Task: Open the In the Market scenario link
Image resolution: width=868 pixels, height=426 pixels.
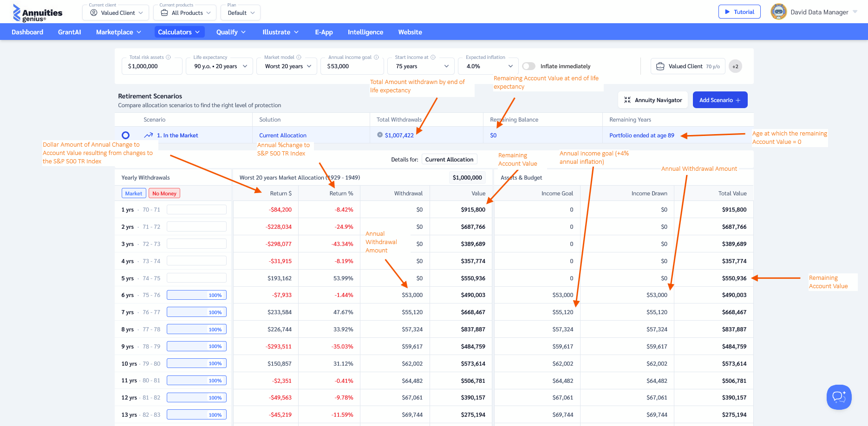Action: (177, 136)
